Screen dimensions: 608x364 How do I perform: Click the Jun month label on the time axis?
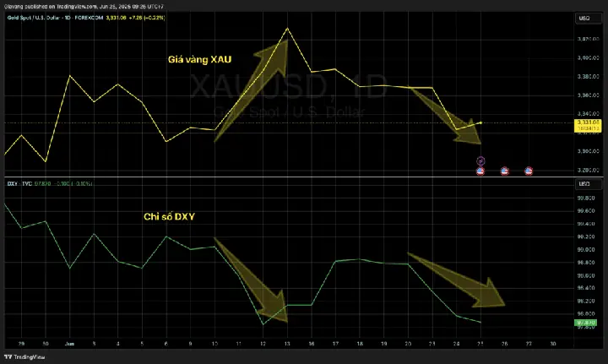pyautogui.click(x=70, y=344)
